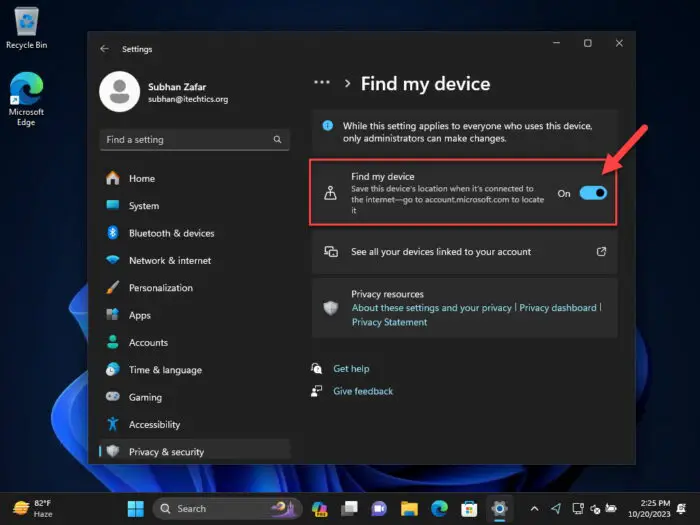Open the volume tray icon

[595, 508]
